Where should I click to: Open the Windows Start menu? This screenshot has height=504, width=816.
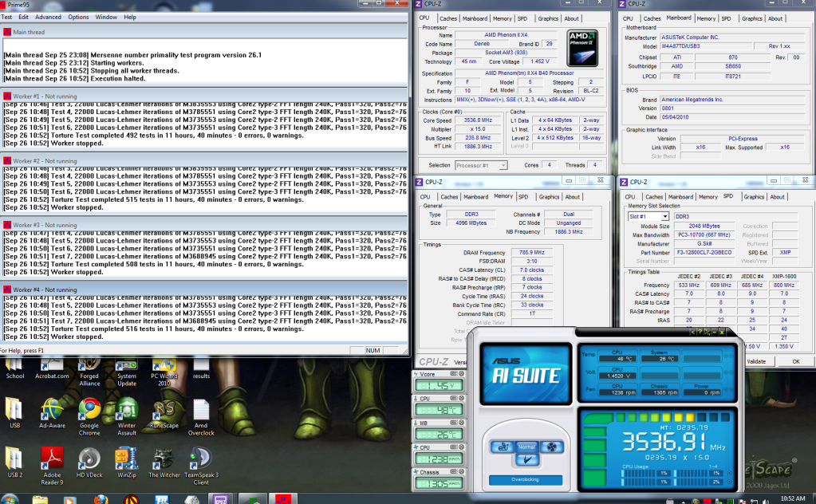point(10,500)
